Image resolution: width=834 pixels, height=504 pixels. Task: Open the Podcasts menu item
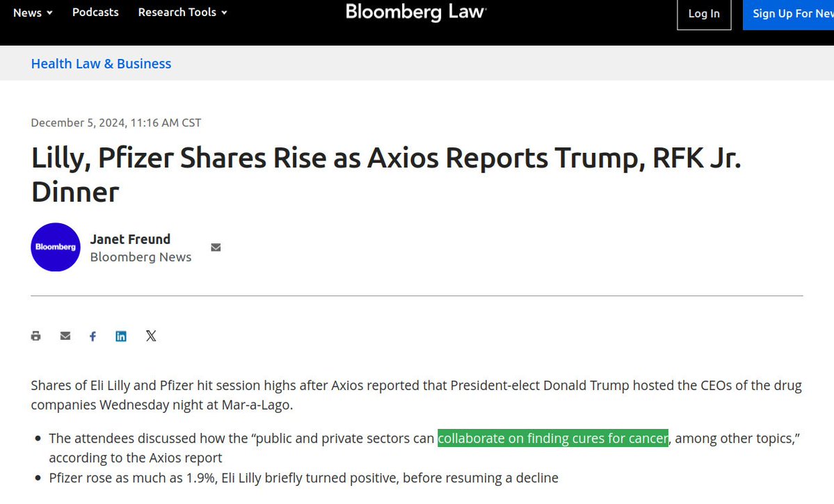95,13
